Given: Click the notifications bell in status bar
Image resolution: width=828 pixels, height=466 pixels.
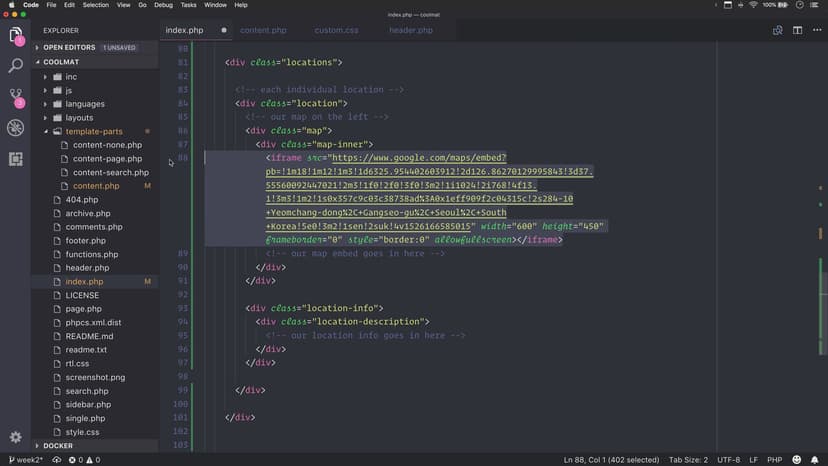Looking at the screenshot, I should click(816, 459).
